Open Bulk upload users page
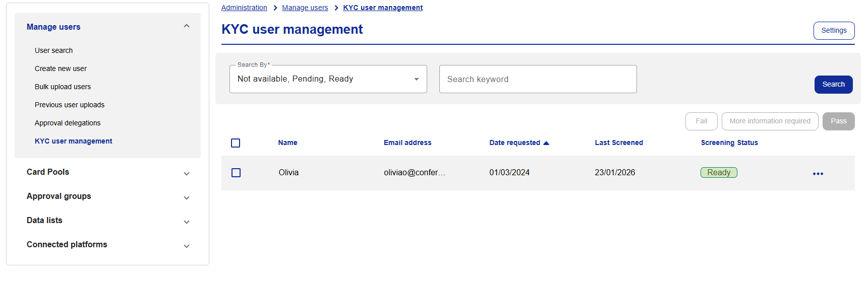The image size is (868, 283). tap(63, 87)
